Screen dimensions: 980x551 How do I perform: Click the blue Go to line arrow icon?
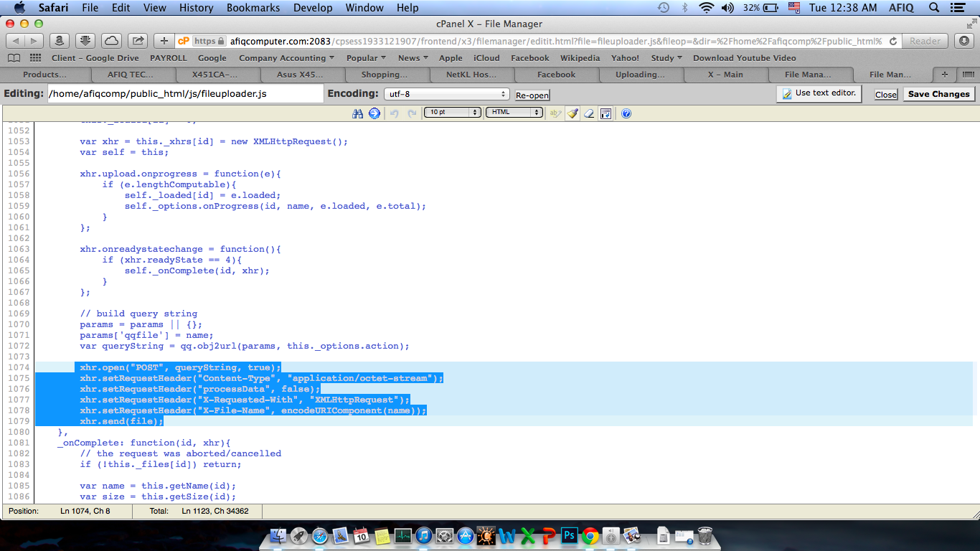point(374,113)
